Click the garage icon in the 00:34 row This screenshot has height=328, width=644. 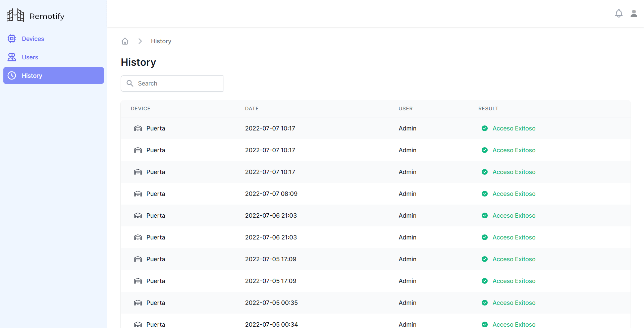point(138,324)
